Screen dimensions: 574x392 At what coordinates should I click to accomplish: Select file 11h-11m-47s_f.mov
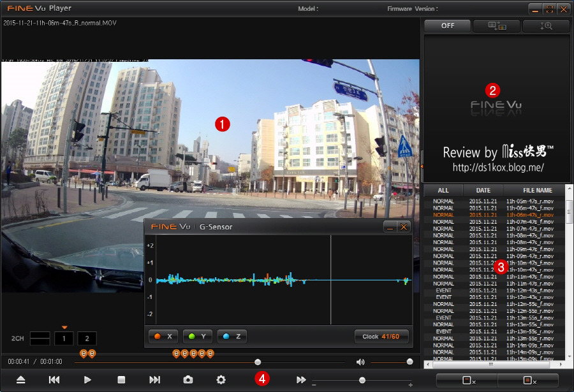coord(494,277)
